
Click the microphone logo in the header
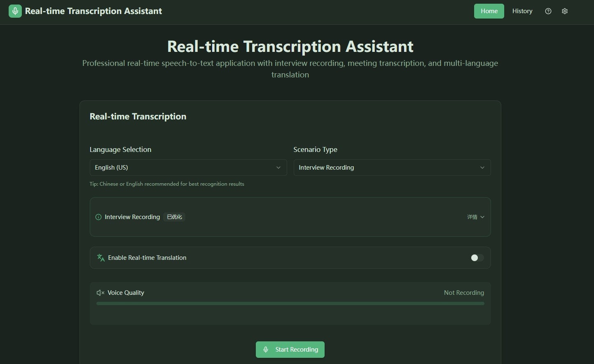[15, 11]
